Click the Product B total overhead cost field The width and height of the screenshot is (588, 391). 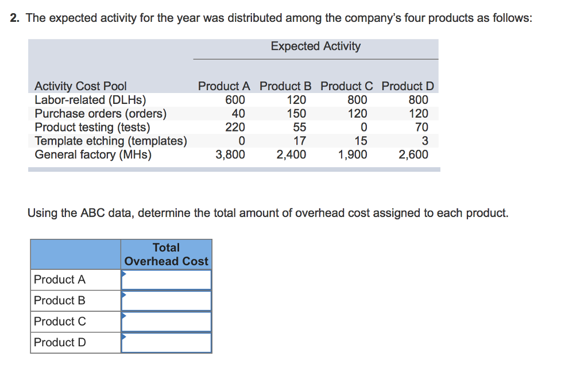(x=167, y=301)
